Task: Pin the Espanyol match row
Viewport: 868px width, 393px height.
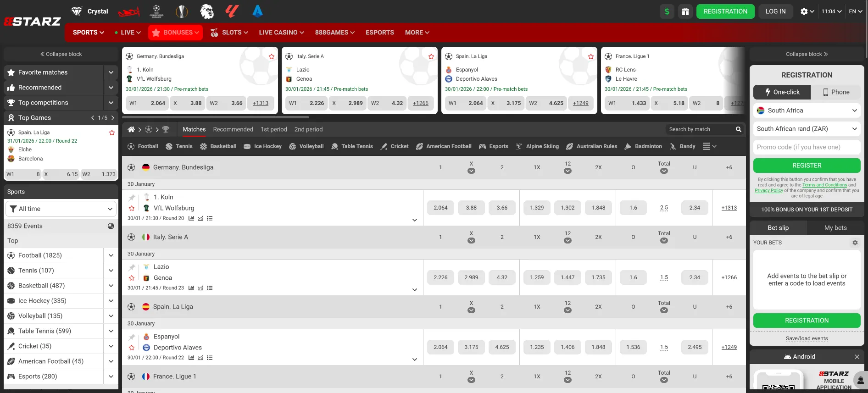Action: point(132,337)
